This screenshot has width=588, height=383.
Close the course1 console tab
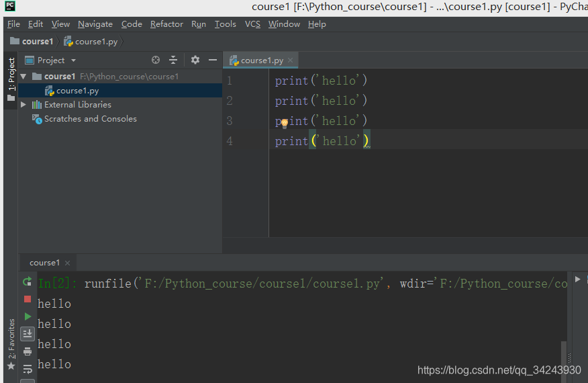click(x=68, y=263)
